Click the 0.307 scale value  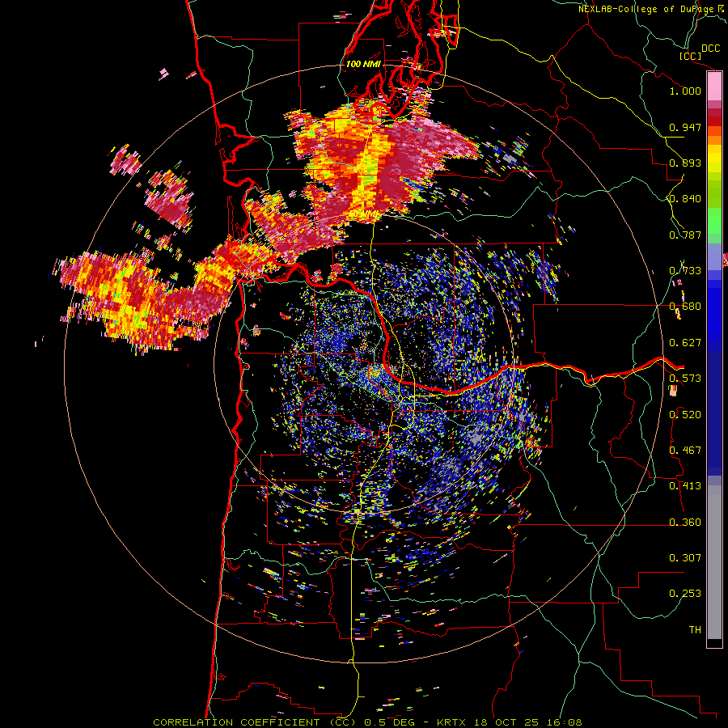tap(685, 558)
